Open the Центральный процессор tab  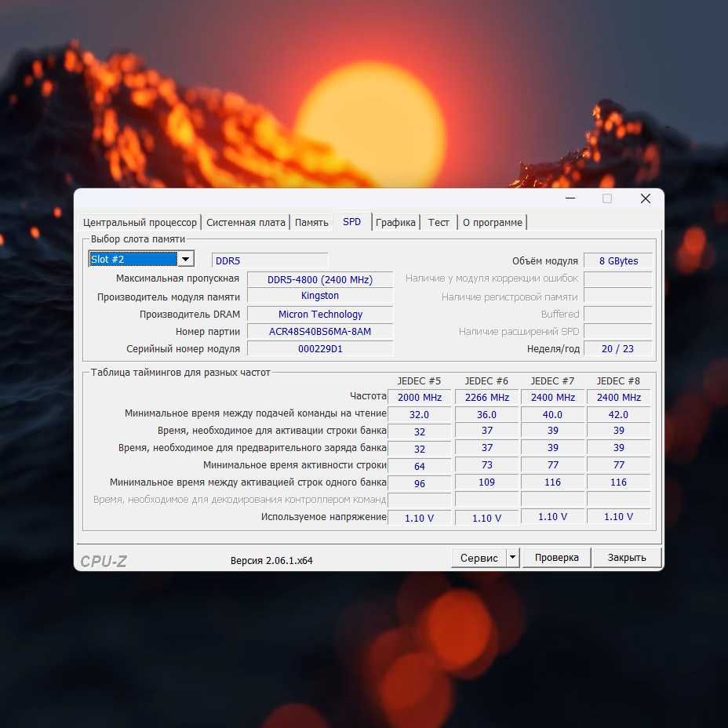click(140, 222)
